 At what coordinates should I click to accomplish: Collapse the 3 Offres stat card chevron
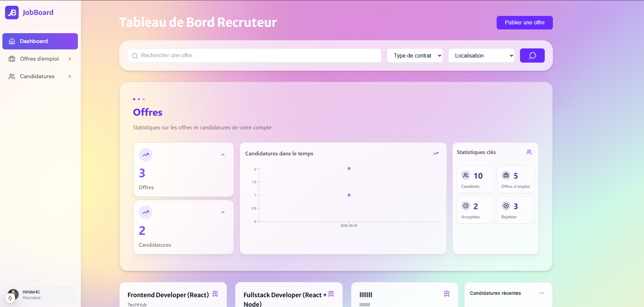(x=223, y=155)
